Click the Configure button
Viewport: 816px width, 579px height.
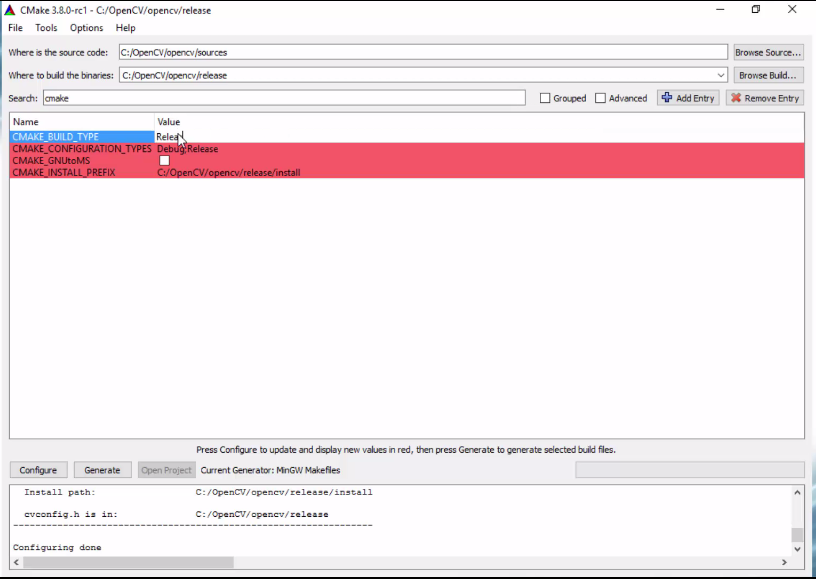pyautogui.click(x=38, y=470)
